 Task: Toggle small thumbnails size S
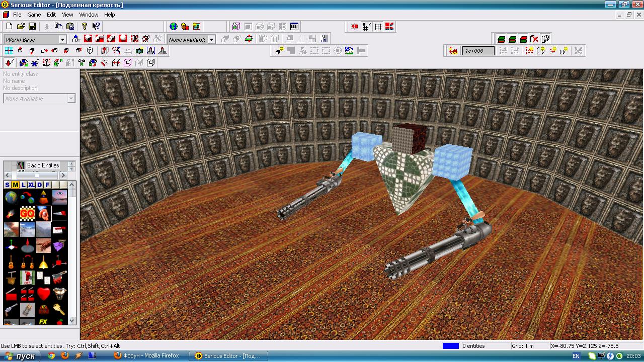tap(8, 185)
